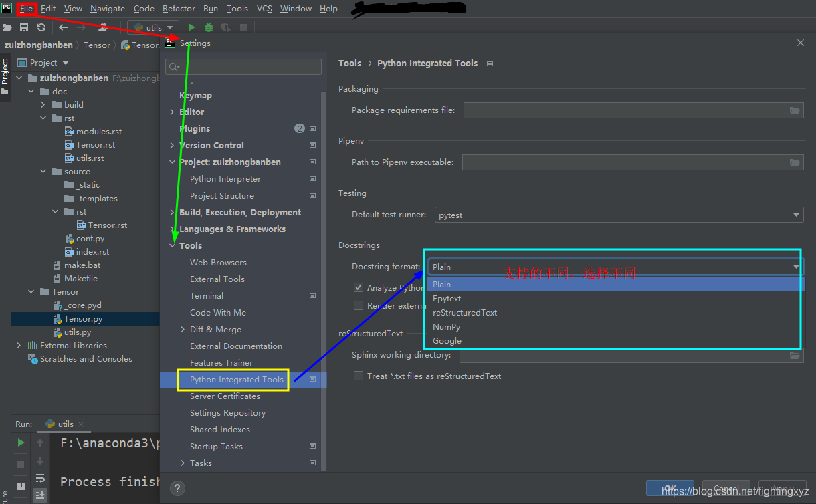The image size is (816, 504).
Task: Click the Restore layout icon in the Run panel
Action: click(21, 487)
